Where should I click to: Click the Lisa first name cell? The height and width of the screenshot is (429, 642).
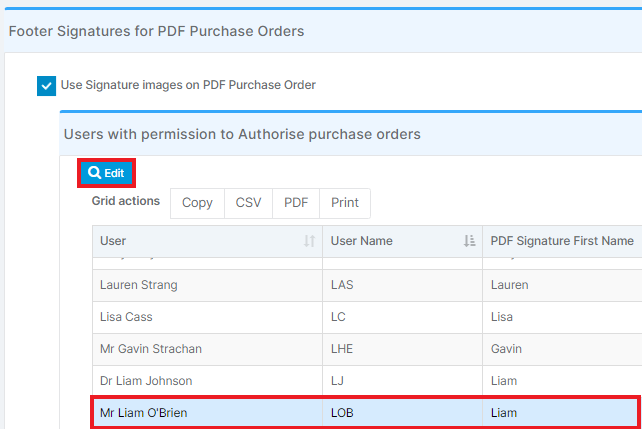pos(562,317)
